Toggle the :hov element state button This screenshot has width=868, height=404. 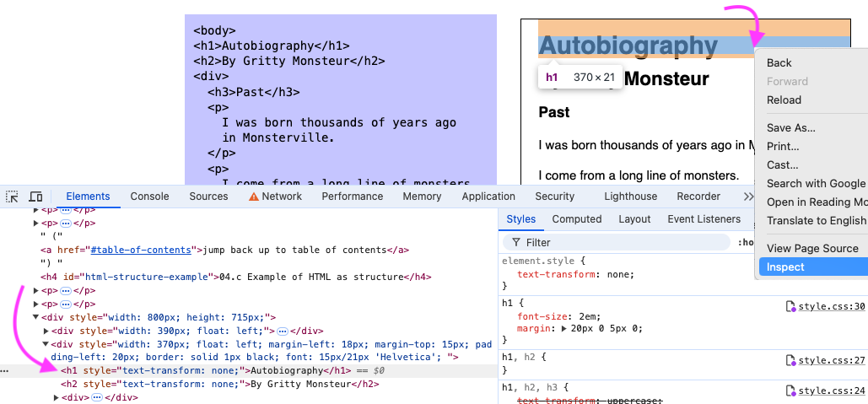pyautogui.click(x=746, y=243)
